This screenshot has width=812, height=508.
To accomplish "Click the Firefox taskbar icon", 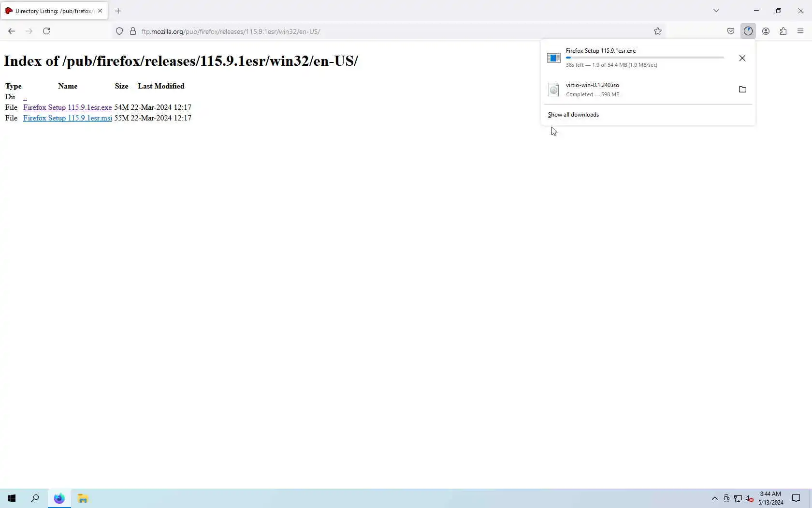I will (59, 498).
